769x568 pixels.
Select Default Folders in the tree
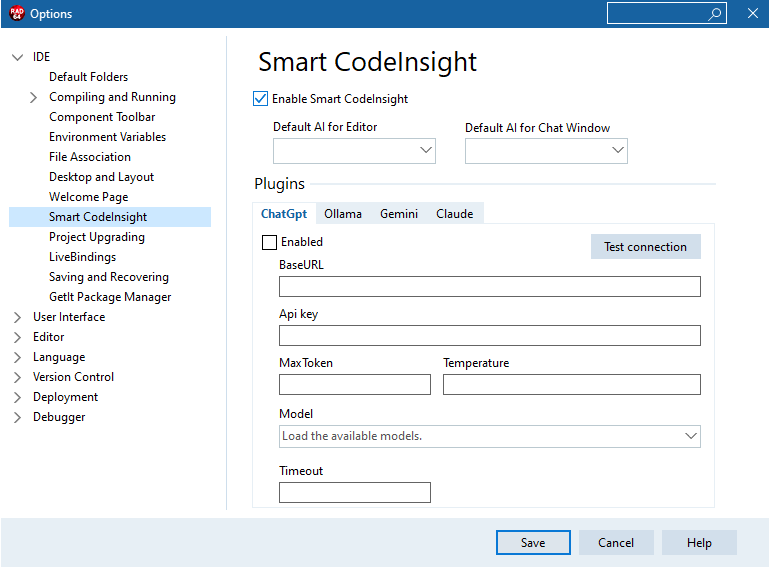click(88, 77)
